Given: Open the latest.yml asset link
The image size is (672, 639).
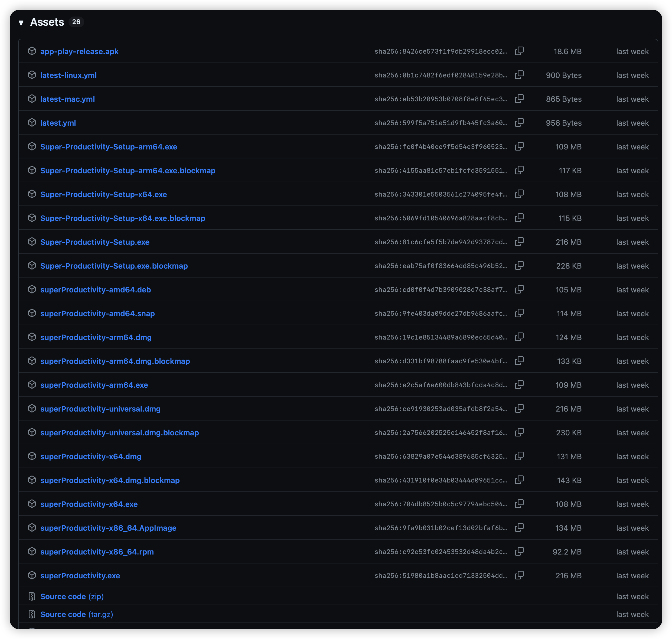Looking at the screenshot, I should tap(58, 123).
